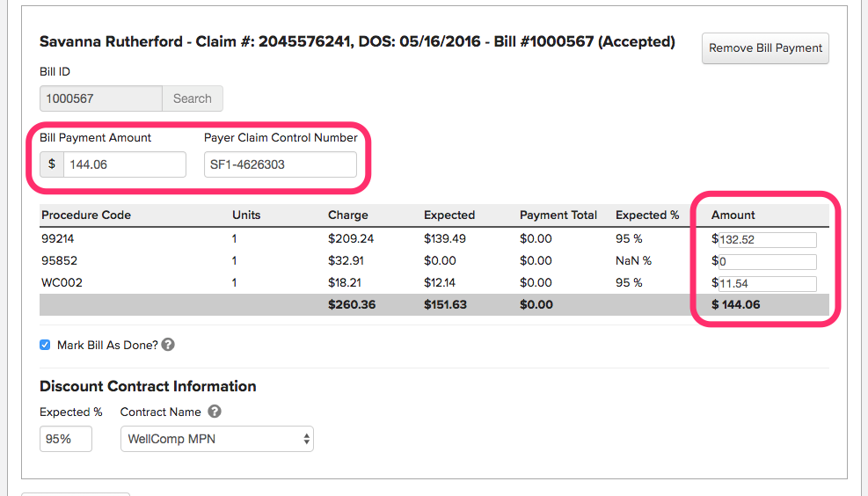
Task: Click the dollar sign prefix of Bill Payment Amount
Action: (52, 164)
